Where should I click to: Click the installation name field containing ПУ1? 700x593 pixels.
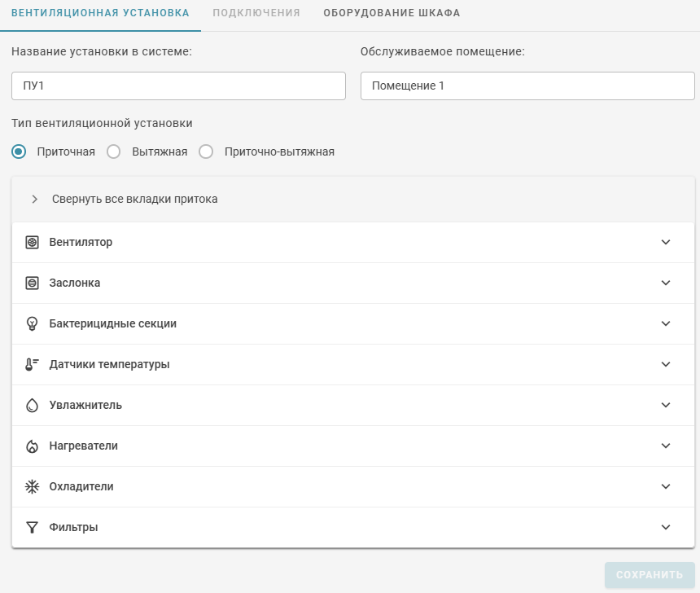178,86
